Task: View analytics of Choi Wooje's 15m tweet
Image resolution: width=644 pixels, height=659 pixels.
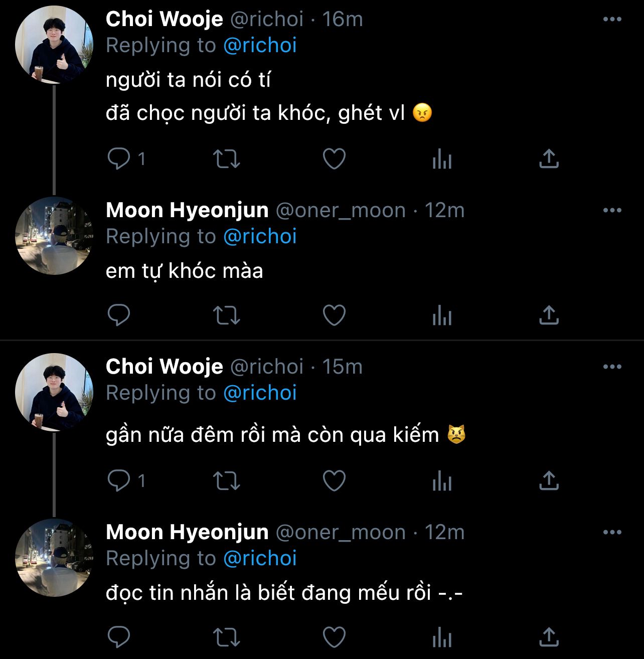Action: 442,482
